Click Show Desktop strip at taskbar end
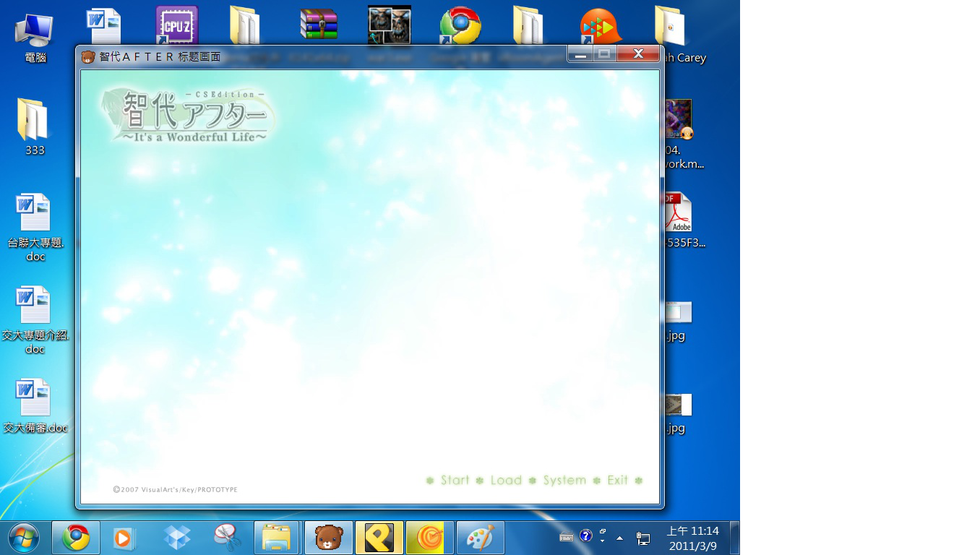 [734, 538]
